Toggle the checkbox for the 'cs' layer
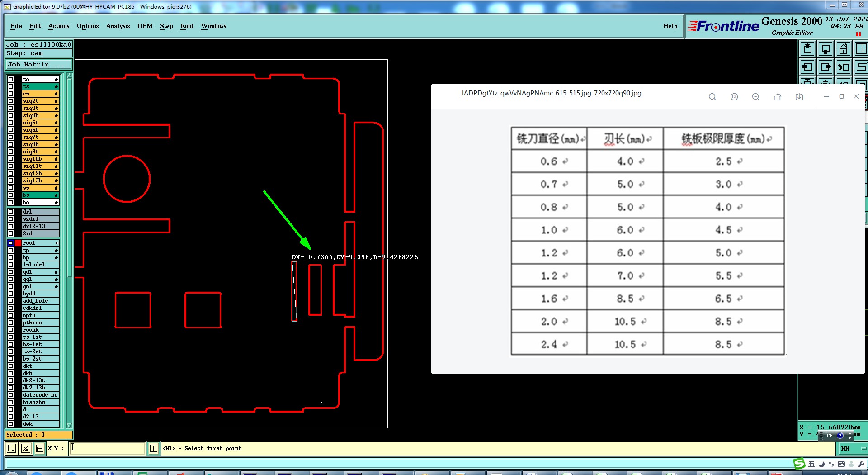 pos(11,94)
